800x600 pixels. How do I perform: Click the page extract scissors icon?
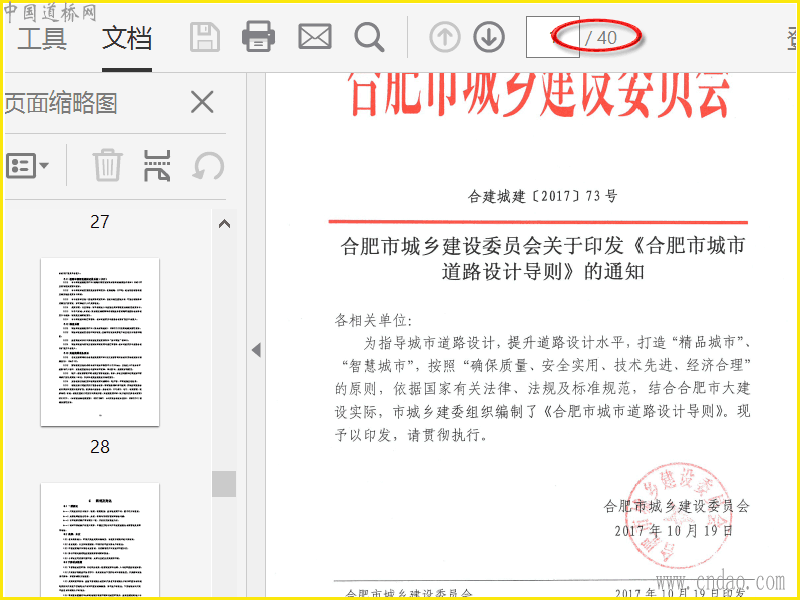pyautogui.click(x=157, y=166)
